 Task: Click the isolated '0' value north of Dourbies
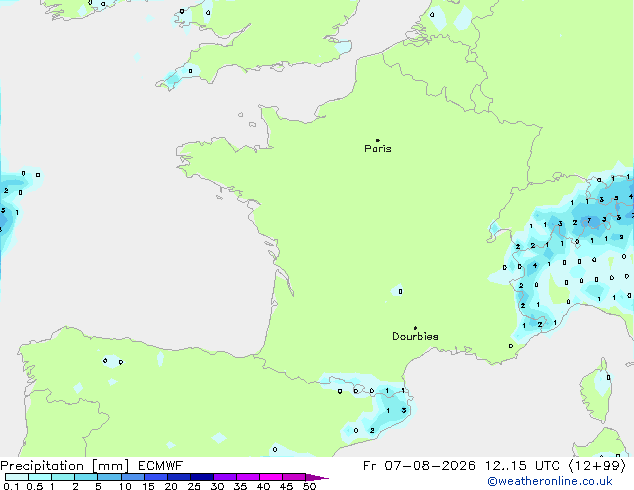[400, 291]
